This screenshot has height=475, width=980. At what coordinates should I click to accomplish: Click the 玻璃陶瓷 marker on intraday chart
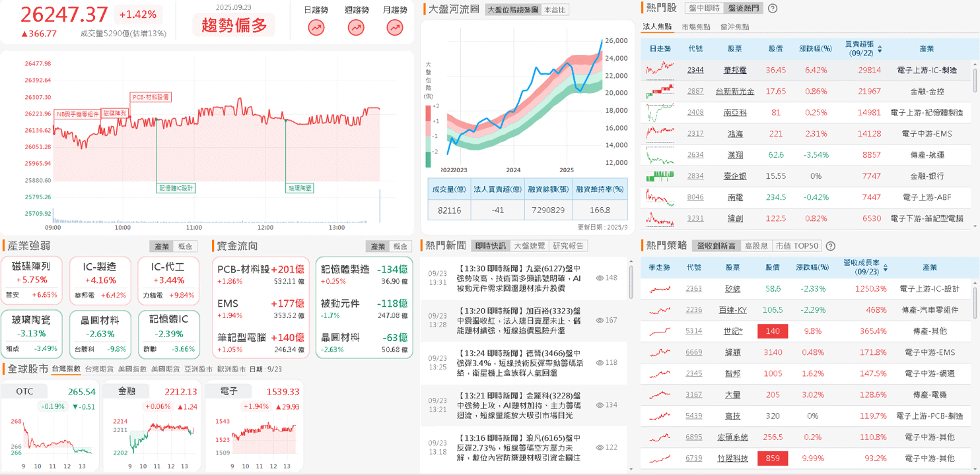[299, 187]
